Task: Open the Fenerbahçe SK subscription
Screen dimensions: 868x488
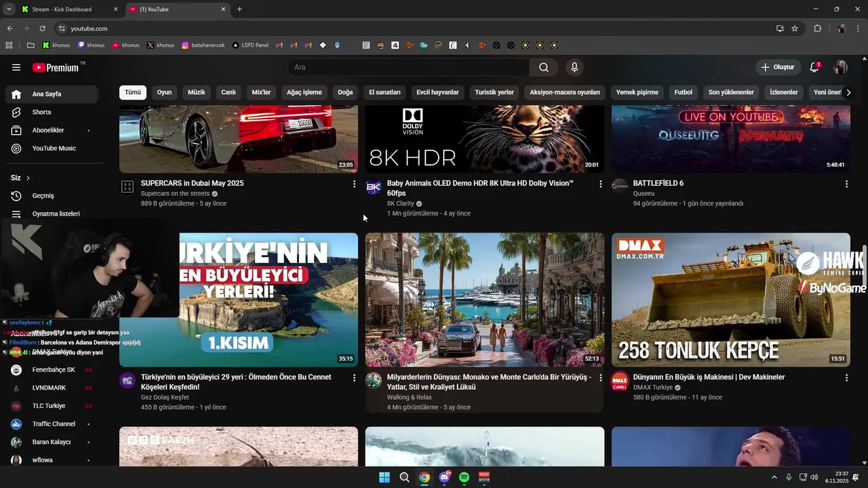Action: 53,370
